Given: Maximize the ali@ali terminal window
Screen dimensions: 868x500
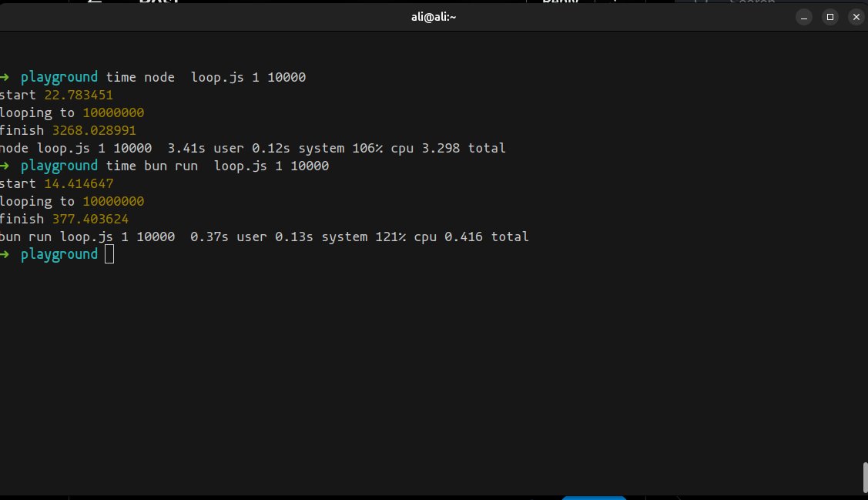Looking at the screenshot, I should click(x=829, y=17).
